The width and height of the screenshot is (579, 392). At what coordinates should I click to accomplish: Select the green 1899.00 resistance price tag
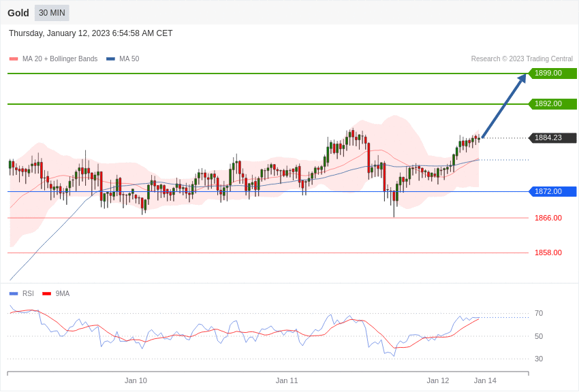[x=552, y=73]
